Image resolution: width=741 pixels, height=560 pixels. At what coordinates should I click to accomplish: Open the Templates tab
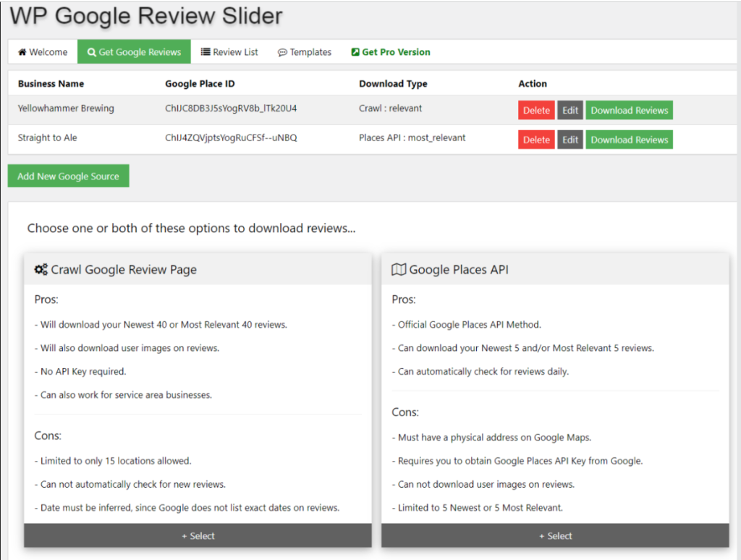point(305,52)
